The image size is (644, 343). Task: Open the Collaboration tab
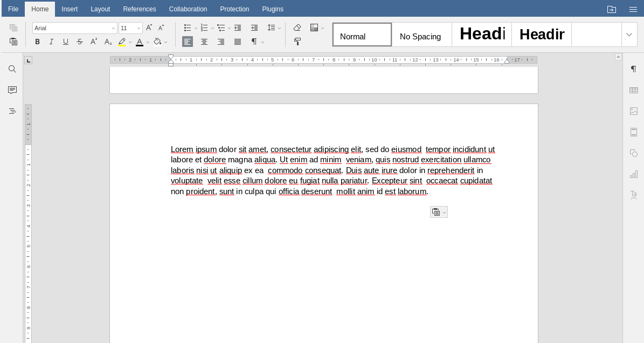(x=188, y=9)
